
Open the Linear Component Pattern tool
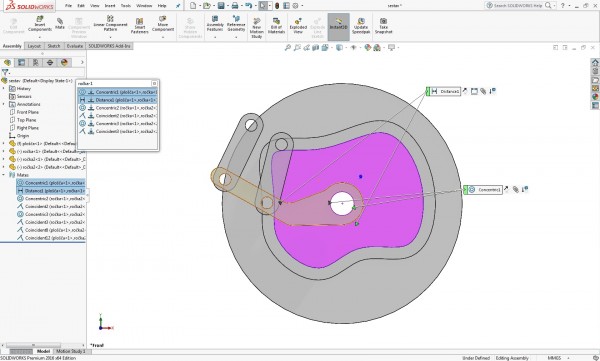click(x=110, y=24)
